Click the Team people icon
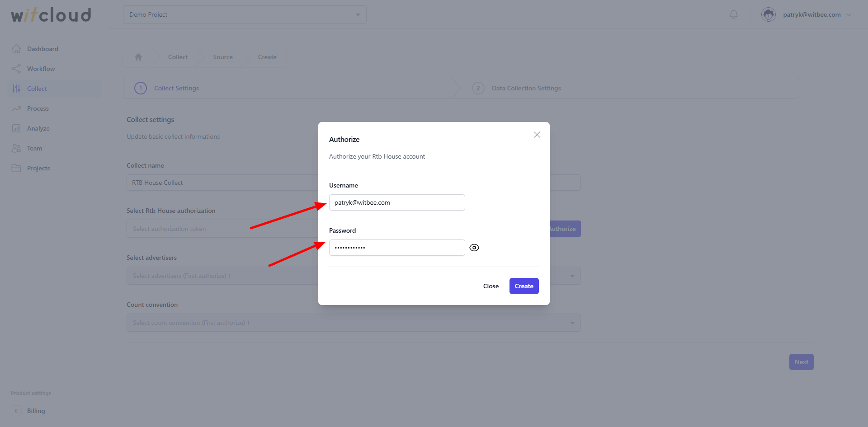The height and width of the screenshot is (427, 868). [16, 148]
